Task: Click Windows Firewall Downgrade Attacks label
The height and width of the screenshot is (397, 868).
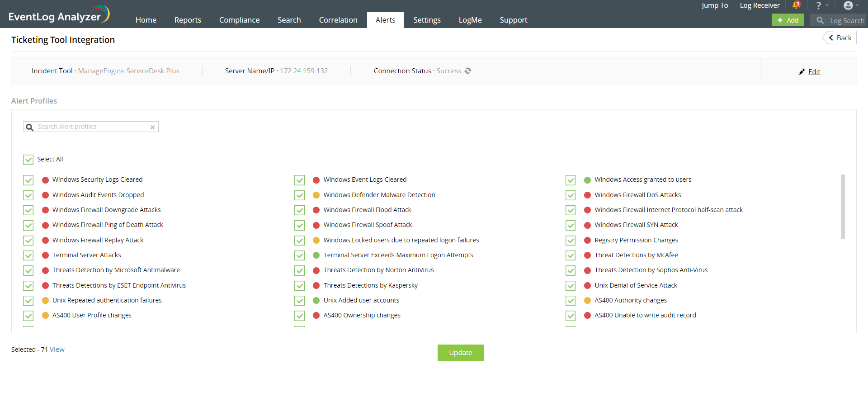Action: (106, 210)
